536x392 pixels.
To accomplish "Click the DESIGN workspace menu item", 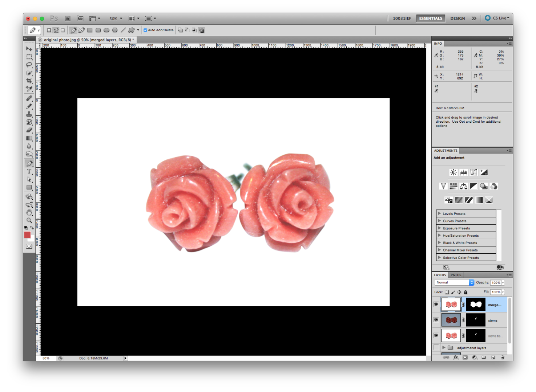I will [457, 18].
